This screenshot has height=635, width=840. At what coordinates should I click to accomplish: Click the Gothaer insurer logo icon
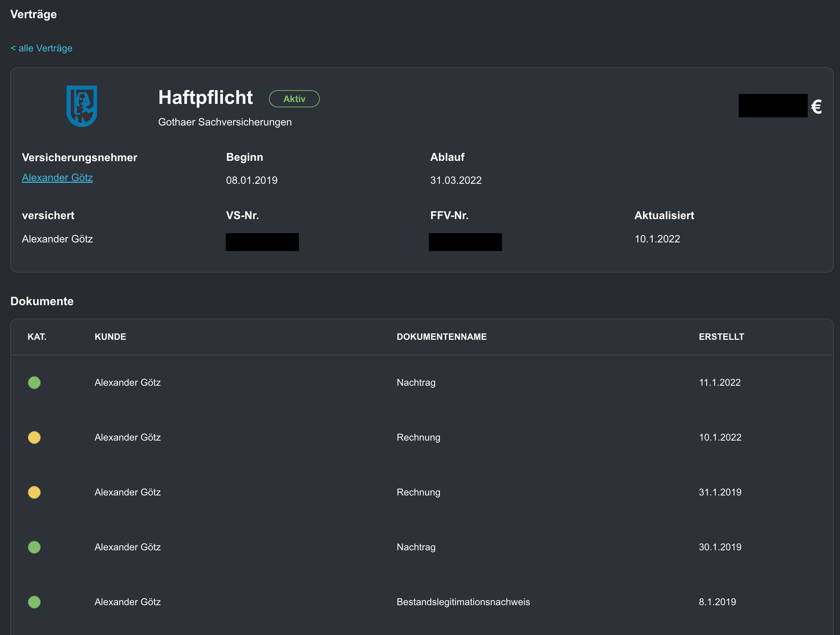[x=82, y=106]
